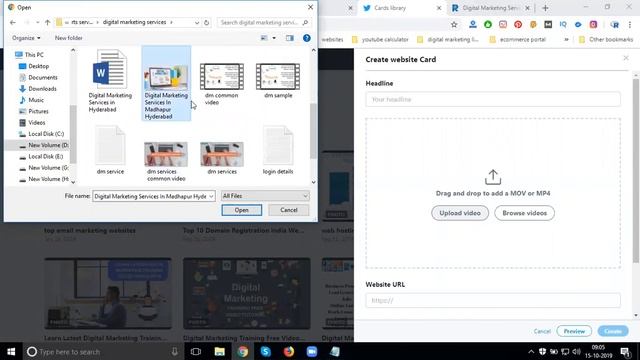The width and height of the screenshot is (640, 360).
Task: Change the view icon in dialog toolbar
Action: click(264, 38)
